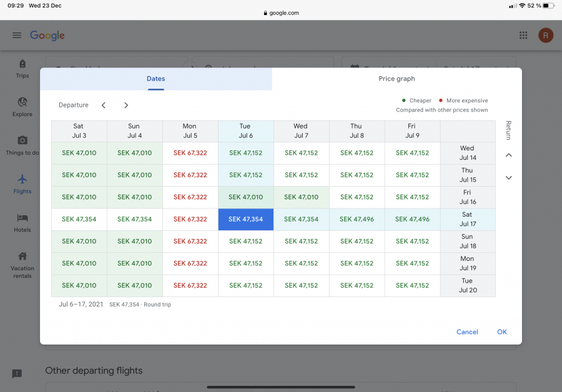Open Explore in the sidebar
This screenshot has height=392, width=562.
[x=22, y=106]
